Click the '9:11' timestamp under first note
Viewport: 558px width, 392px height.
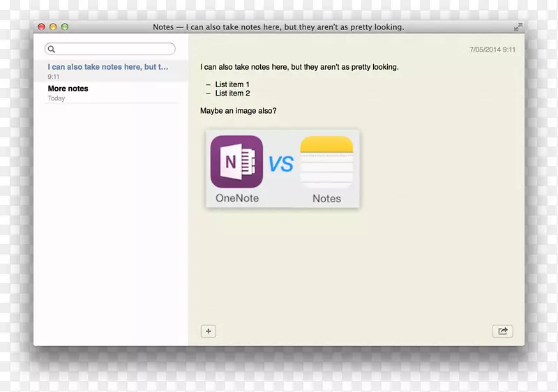pos(54,77)
